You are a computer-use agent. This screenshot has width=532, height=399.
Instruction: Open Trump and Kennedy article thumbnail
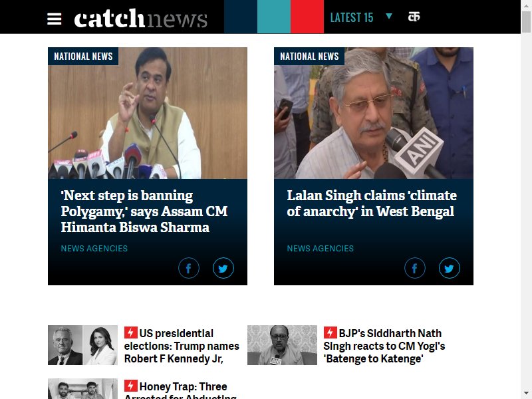(x=82, y=345)
